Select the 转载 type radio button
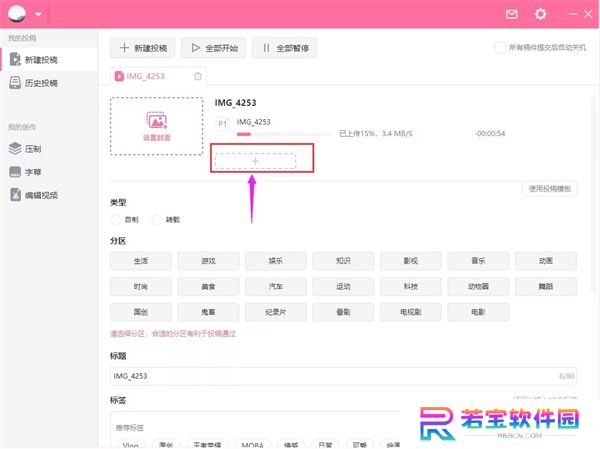 (157, 220)
